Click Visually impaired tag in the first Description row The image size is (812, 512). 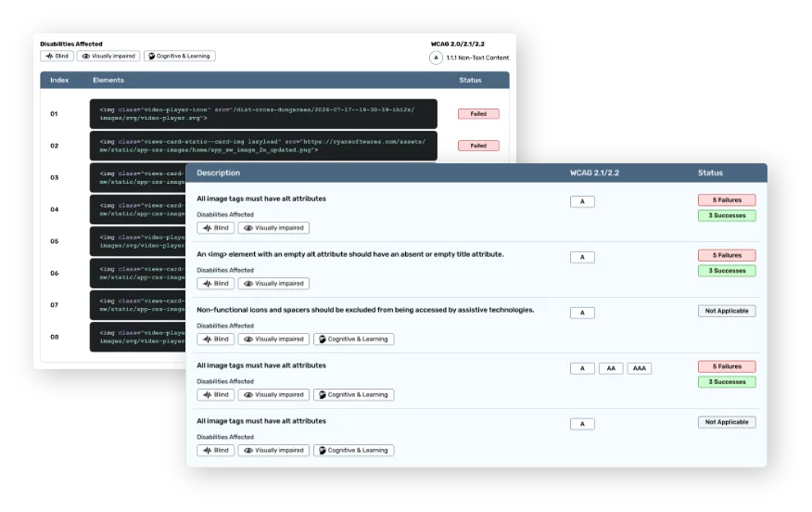(273, 228)
